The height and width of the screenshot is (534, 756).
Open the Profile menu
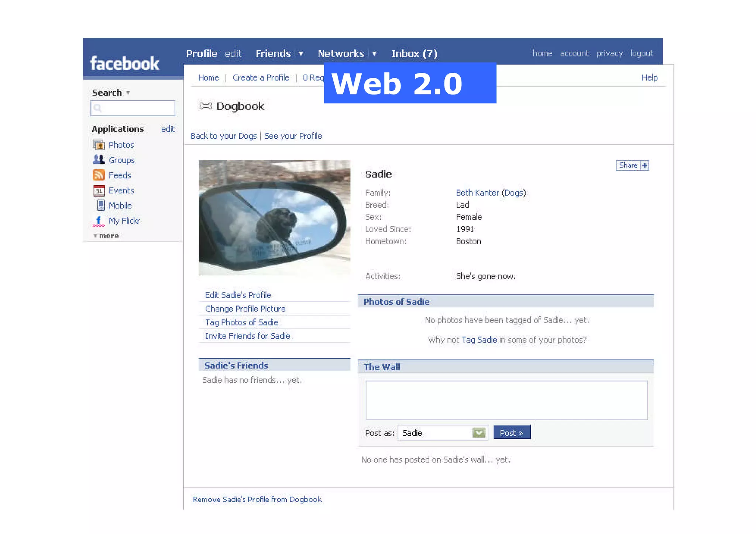tap(202, 54)
